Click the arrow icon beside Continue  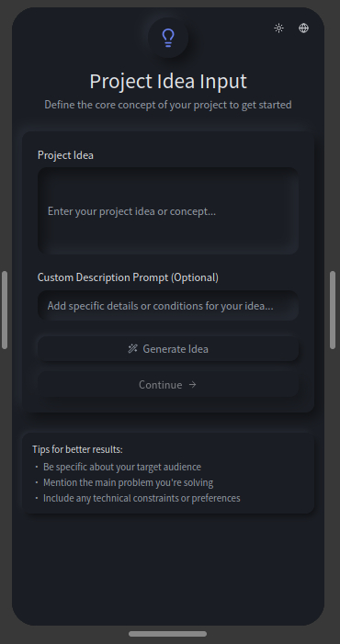pos(193,384)
